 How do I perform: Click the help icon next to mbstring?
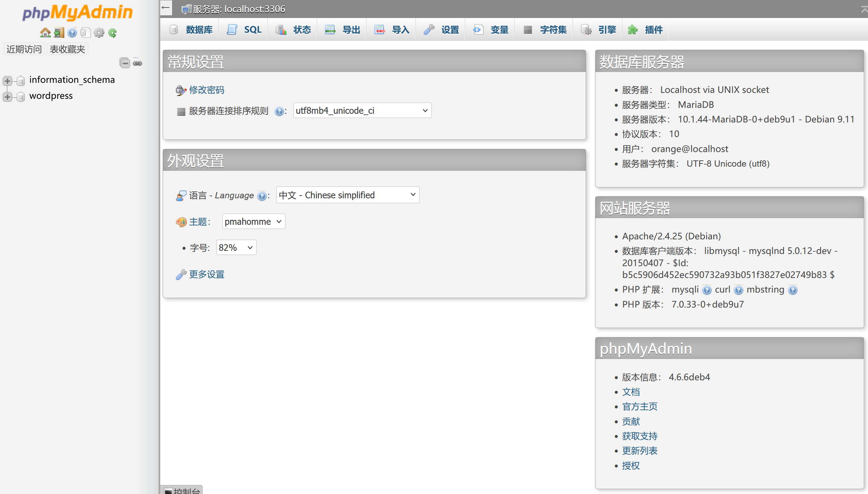click(x=793, y=290)
